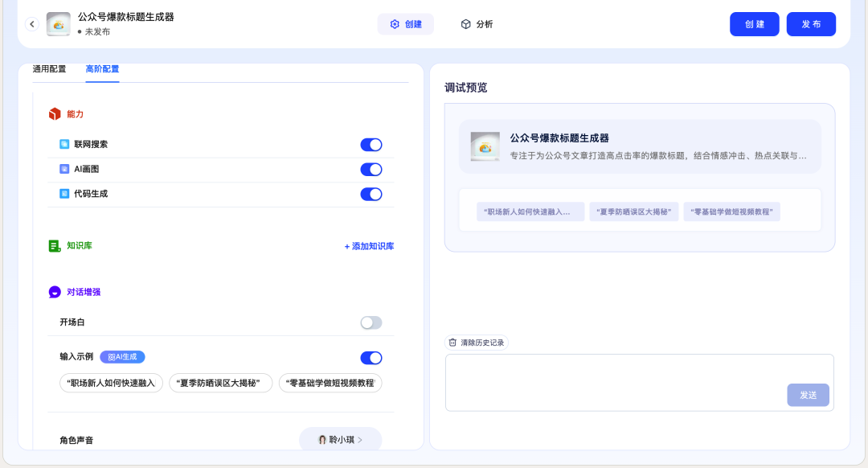868x468 pixels.
Task: Open the 分析 view icon
Action: 466,23
